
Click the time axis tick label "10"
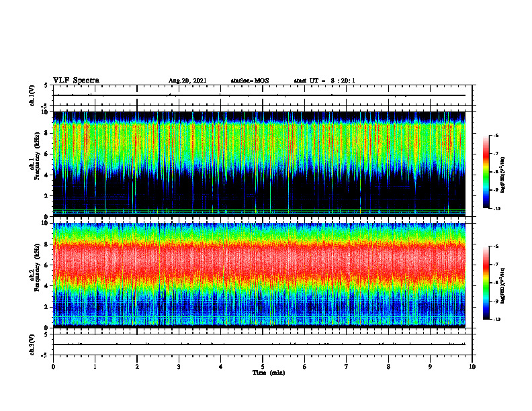pyautogui.click(x=472, y=367)
